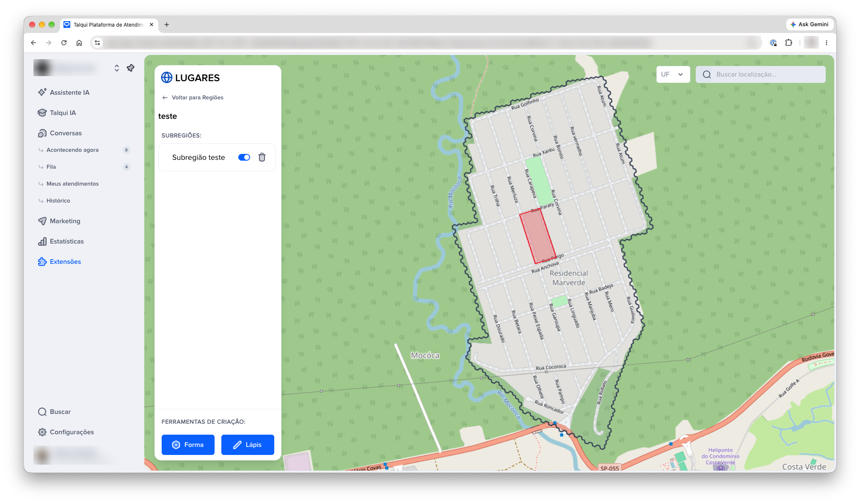The width and height of the screenshot is (860, 504).
Task: Click the Extensões puzzle icon
Action: click(42, 261)
